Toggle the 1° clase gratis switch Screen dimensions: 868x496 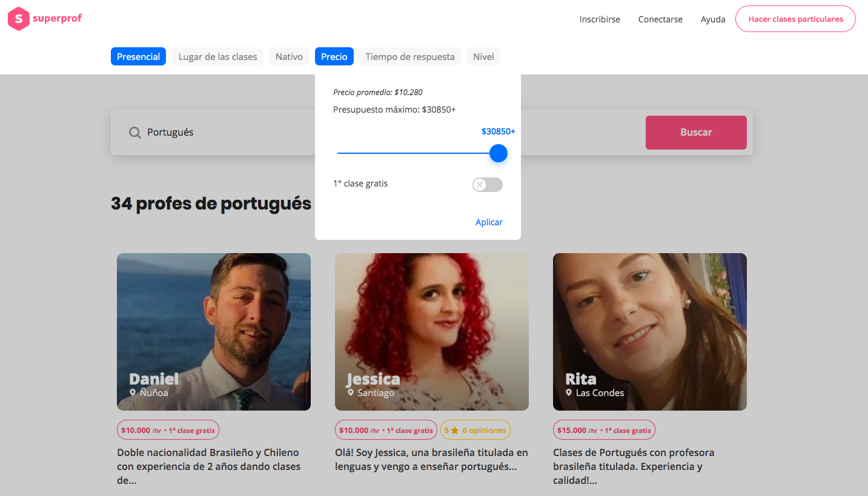pos(487,185)
